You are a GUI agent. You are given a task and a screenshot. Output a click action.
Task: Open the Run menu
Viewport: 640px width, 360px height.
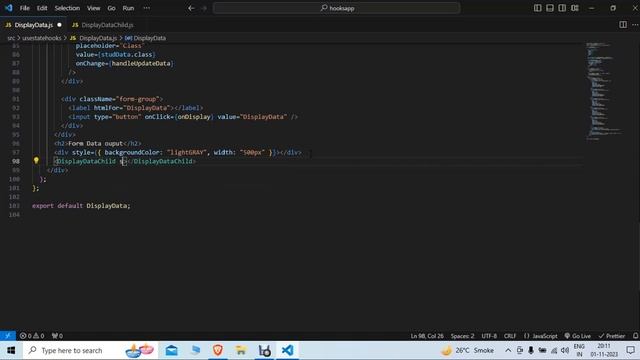[128, 8]
